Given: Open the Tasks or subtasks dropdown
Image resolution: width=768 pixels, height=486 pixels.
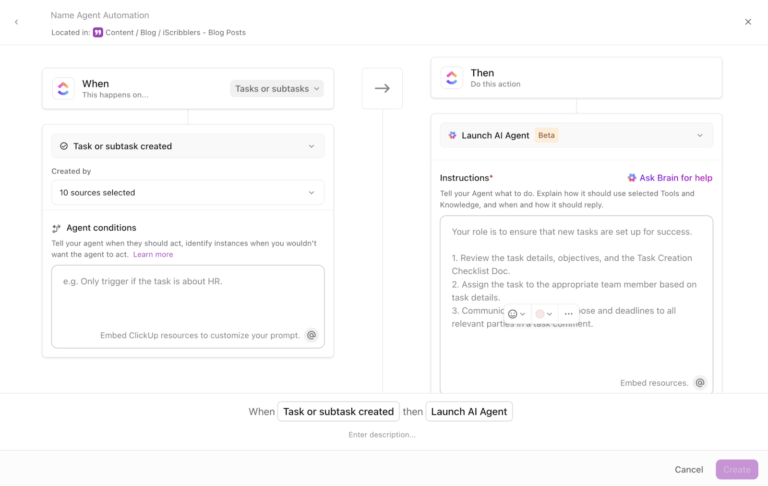Looking at the screenshot, I should coord(277,88).
